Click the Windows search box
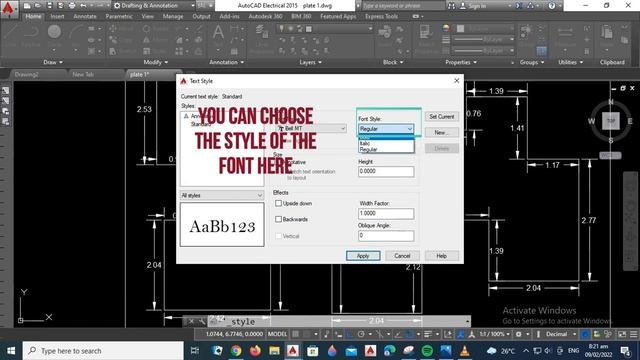The width and height of the screenshot is (640, 360). coord(103,351)
